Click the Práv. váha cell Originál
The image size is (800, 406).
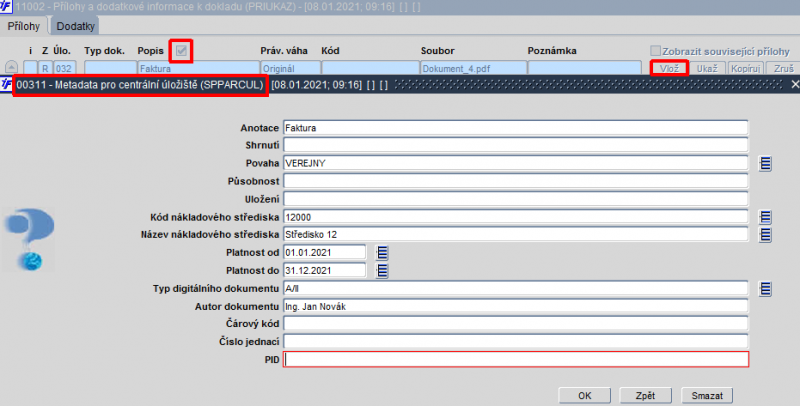(x=290, y=68)
